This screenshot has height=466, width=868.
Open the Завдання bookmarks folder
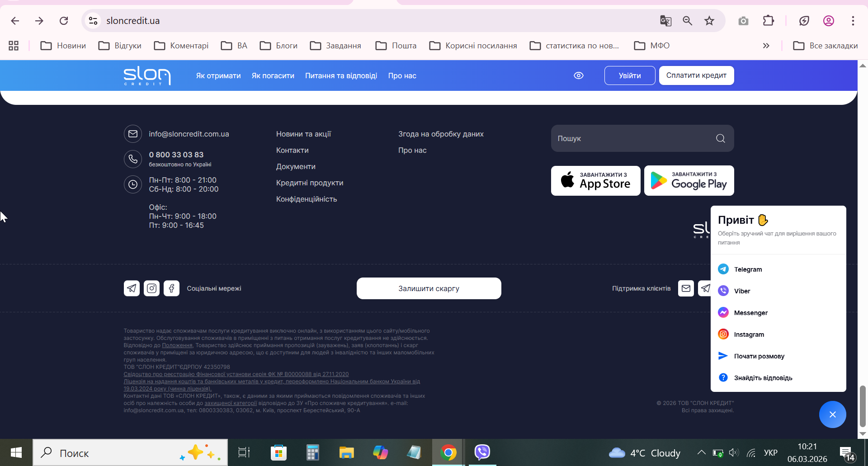[x=335, y=46]
